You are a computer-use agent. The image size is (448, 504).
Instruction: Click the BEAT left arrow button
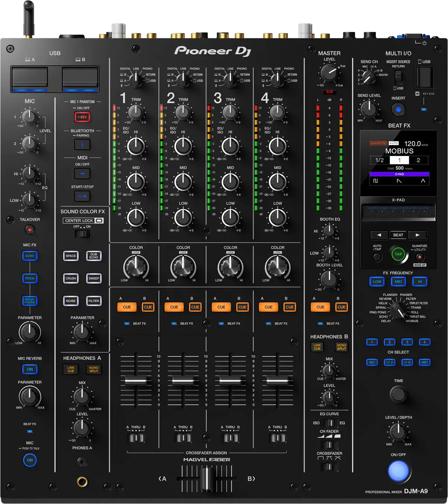point(379,235)
